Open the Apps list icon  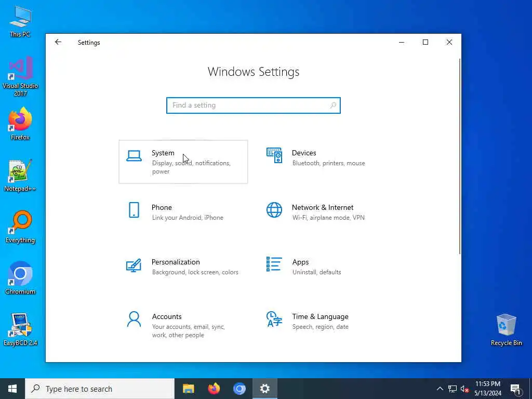pos(274,264)
